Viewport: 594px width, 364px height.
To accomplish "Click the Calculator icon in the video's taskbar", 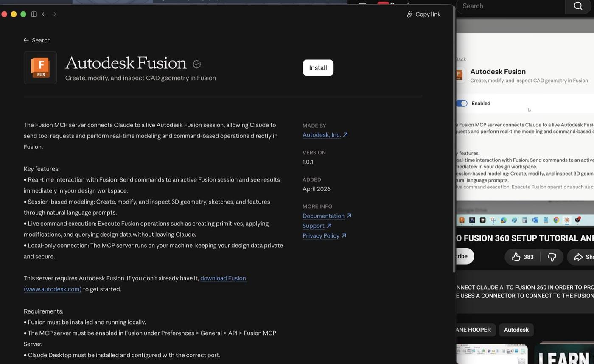I will [x=524, y=220].
